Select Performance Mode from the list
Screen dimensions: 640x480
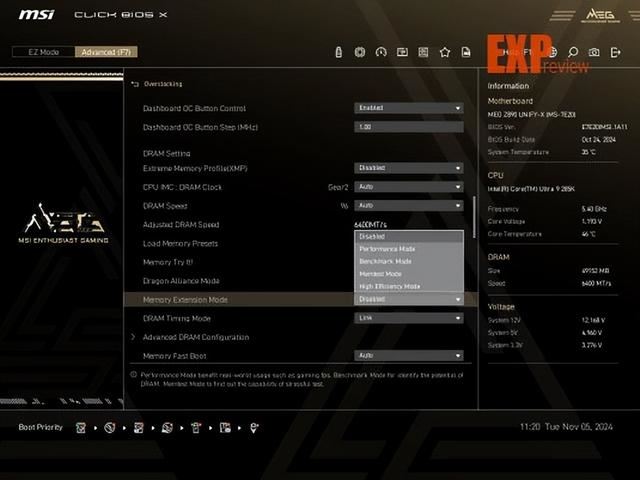(387, 248)
